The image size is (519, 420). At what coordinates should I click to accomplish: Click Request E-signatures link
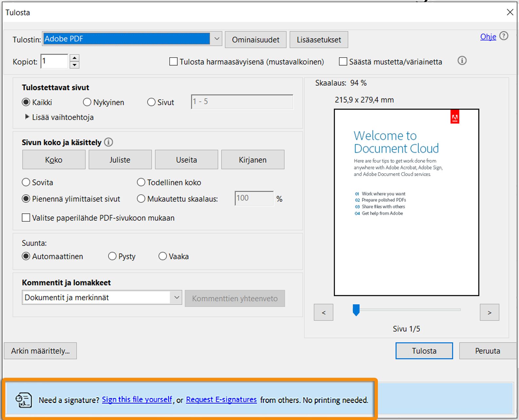[x=221, y=399]
